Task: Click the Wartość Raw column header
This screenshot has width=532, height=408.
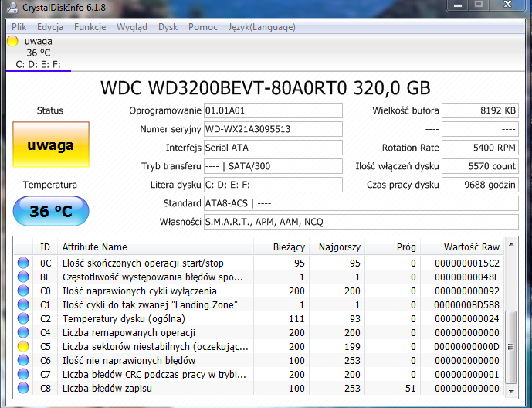Action: coord(462,247)
